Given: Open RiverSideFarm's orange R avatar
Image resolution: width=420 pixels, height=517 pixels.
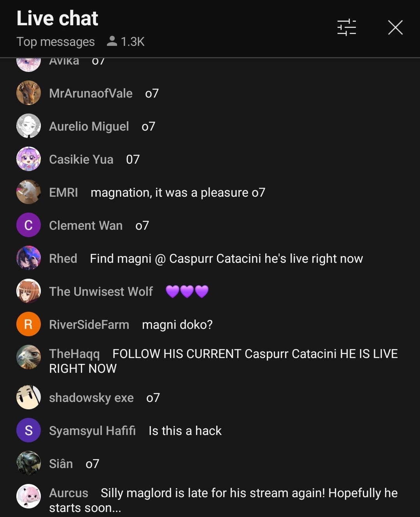Looking at the screenshot, I should pyautogui.click(x=28, y=324).
